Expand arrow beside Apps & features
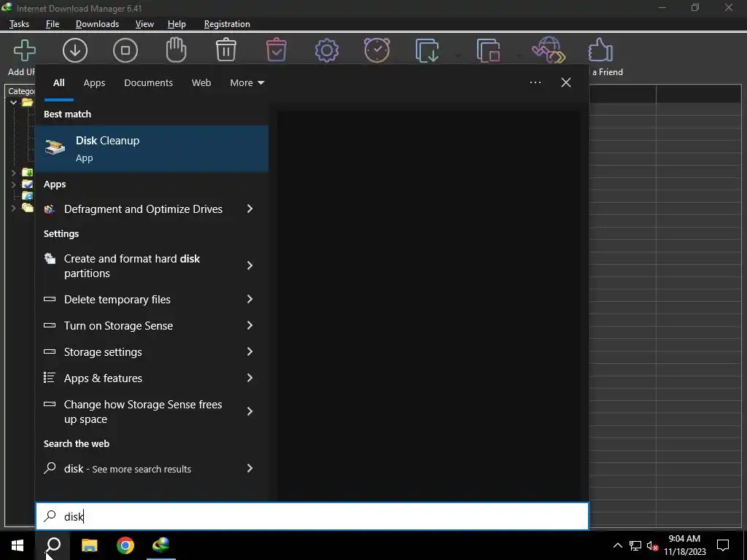The width and height of the screenshot is (747, 560). pos(249,378)
